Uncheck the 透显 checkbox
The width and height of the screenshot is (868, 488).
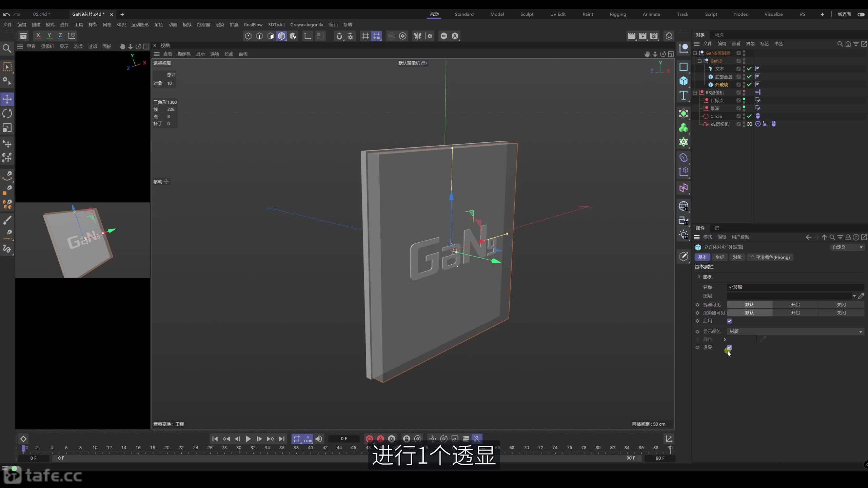729,347
